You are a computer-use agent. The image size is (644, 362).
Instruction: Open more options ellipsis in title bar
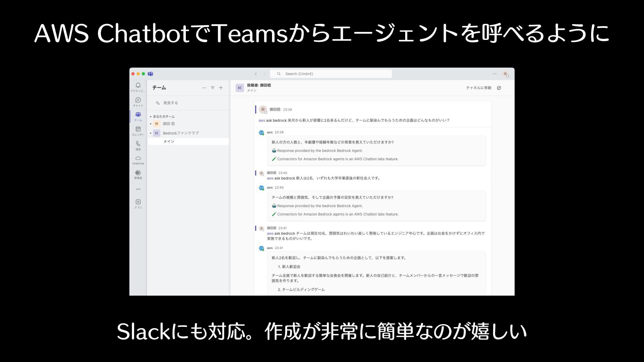[x=494, y=74]
